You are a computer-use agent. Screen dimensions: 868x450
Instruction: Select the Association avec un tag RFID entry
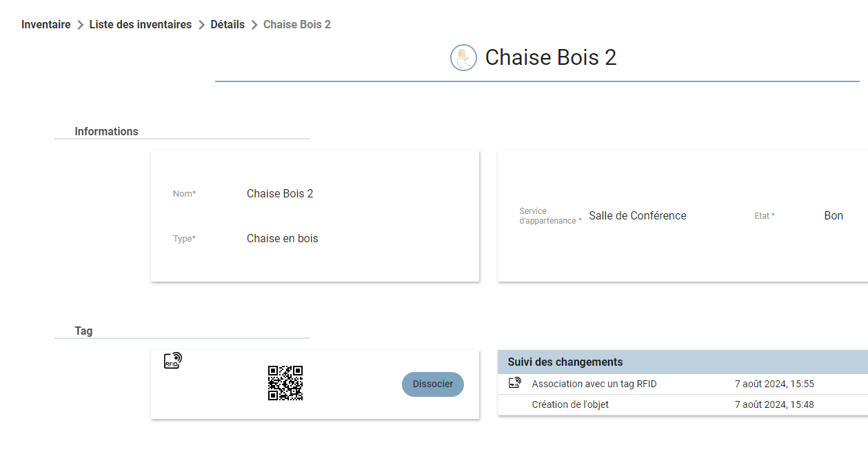pyautogui.click(x=683, y=384)
